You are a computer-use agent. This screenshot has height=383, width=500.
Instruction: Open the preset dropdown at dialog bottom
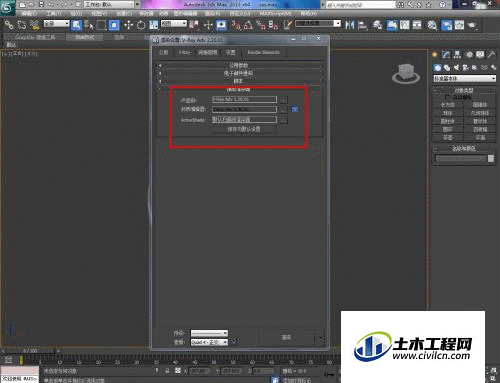(x=209, y=333)
